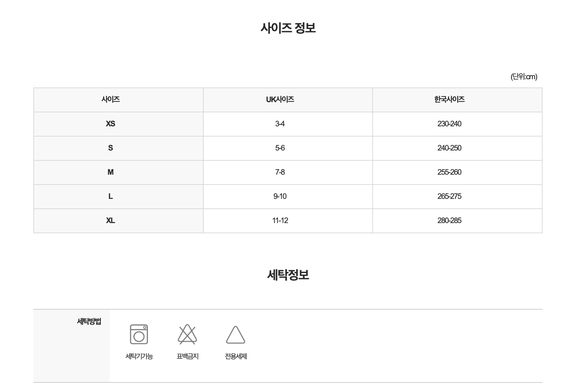Select the 전용세제 label
Screen dimensions: 581x392
(236, 356)
